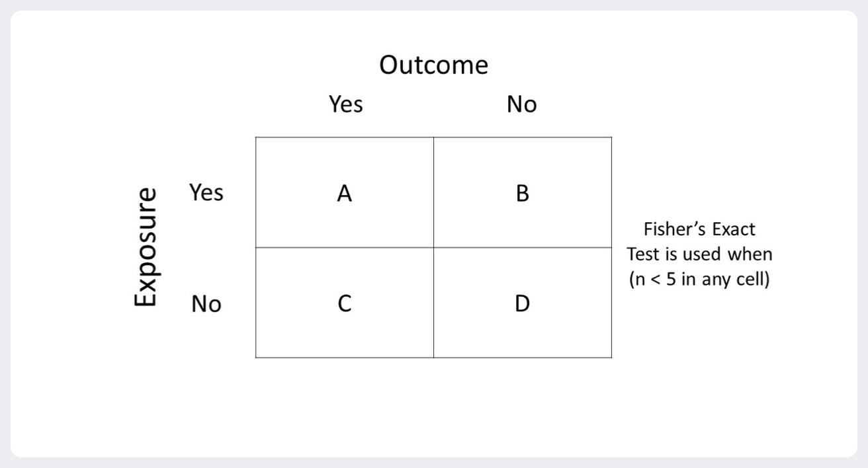This screenshot has width=868, height=468.
Task: Click the divider line between cells C and D
Action: tap(434, 303)
